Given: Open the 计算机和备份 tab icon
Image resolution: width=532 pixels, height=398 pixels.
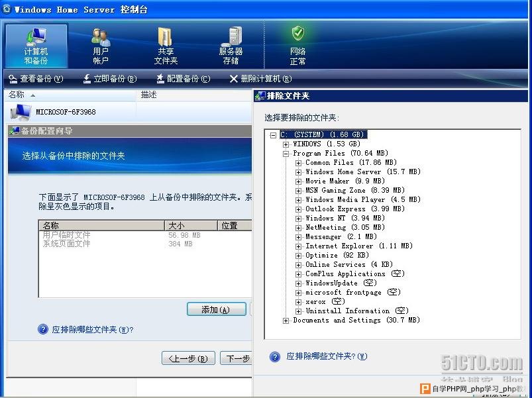Looking at the screenshot, I should point(36,37).
